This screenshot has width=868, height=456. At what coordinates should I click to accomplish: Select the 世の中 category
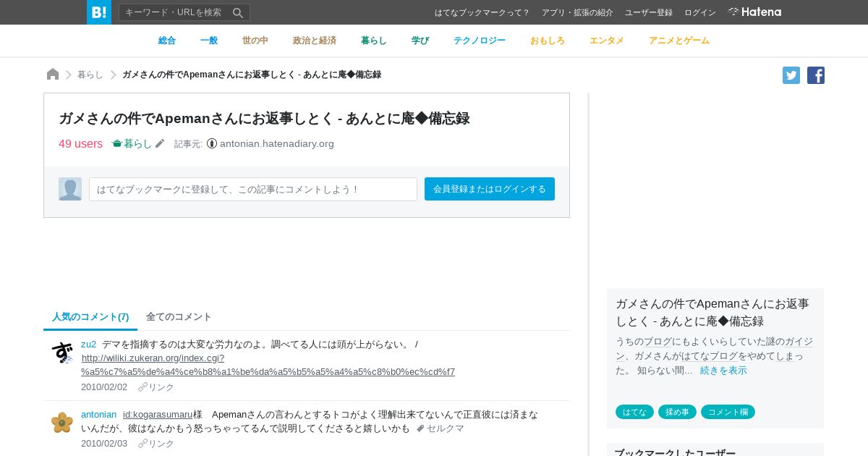(255, 41)
